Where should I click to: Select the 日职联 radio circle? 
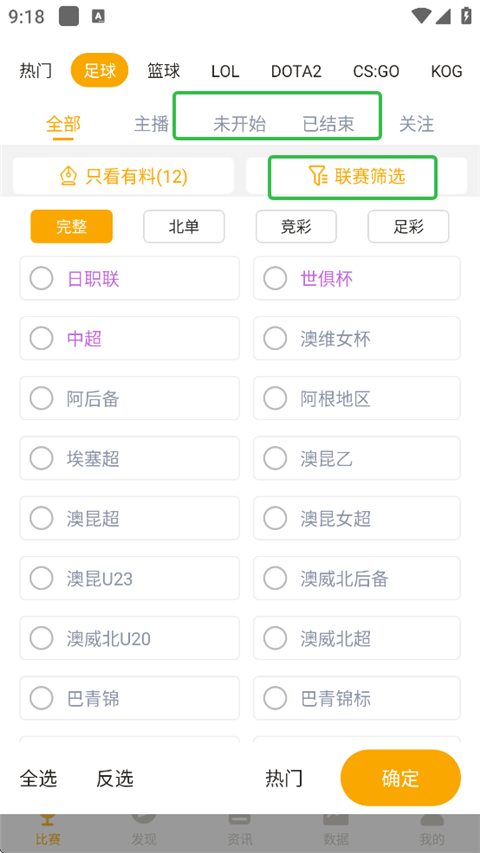pyautogui.click(x=41, y=279)
